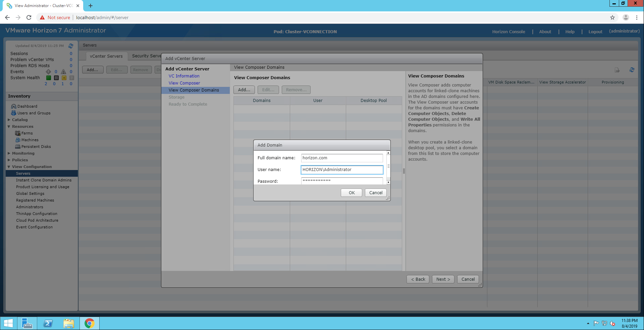
Task: Click Cancel in the Add Domain dialog
Action: (375, 193)
